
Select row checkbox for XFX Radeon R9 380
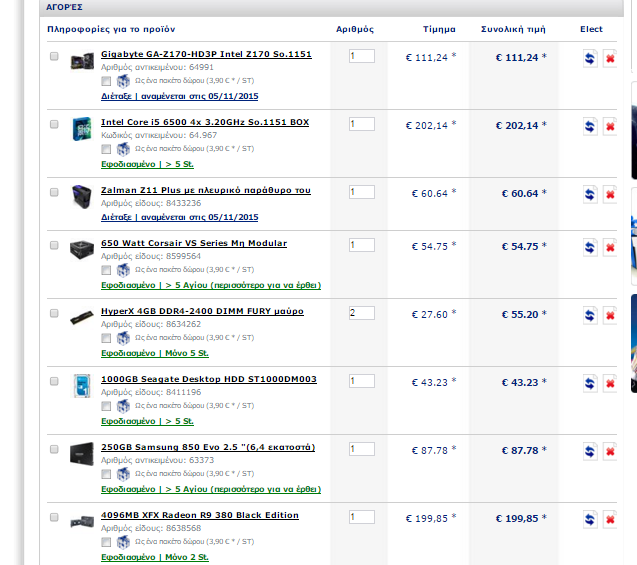click(x=54, y=517)
